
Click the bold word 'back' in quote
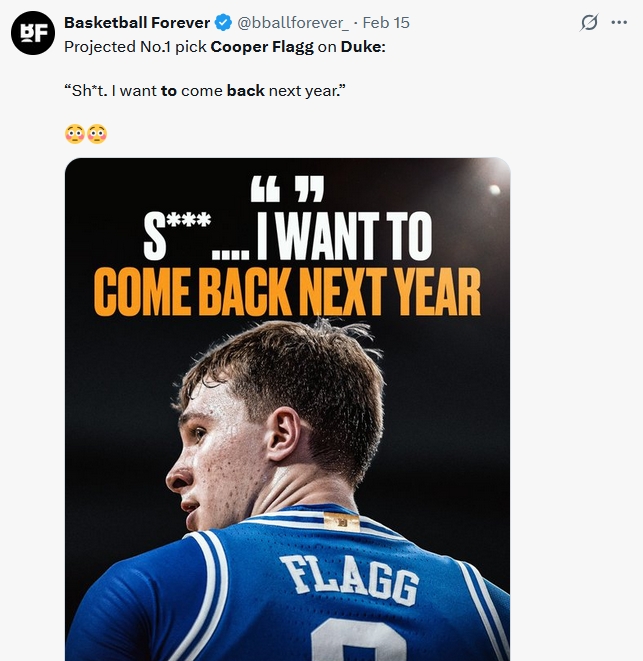[x=245, y=90]
